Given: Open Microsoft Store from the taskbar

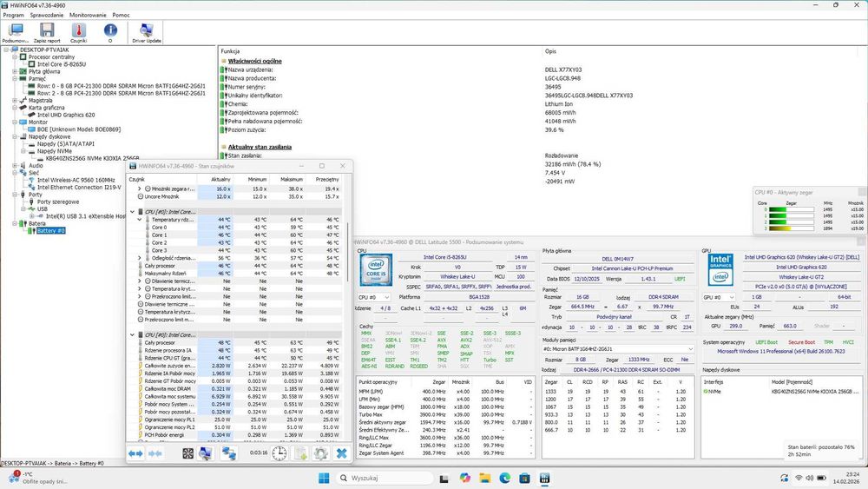Looking at the screenshot, I should (525, 478).
